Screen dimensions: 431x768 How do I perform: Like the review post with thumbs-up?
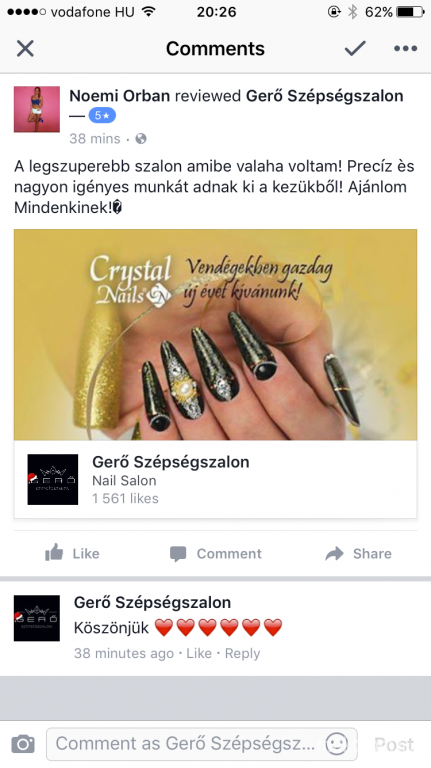72,553
